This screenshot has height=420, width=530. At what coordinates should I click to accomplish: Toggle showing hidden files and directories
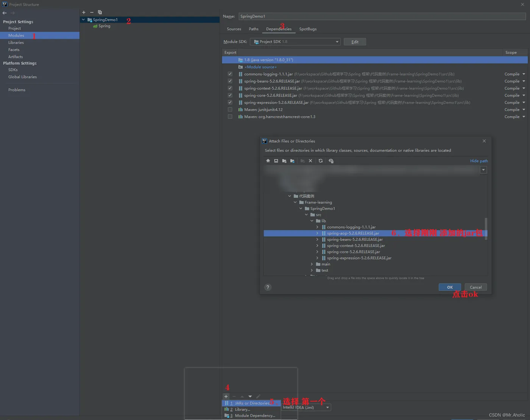pos(331,161)
